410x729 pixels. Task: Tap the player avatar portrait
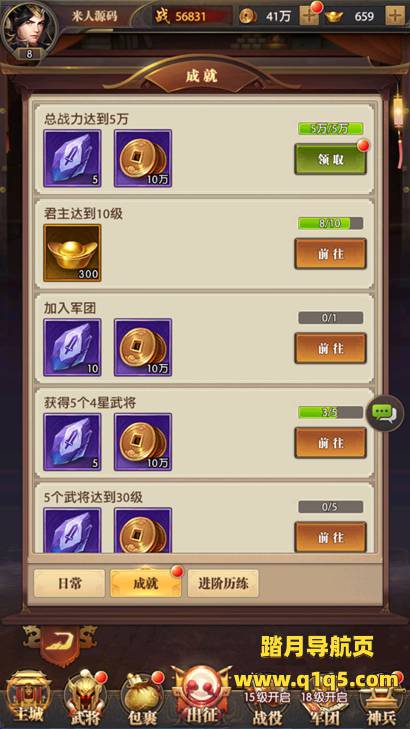click(29, 29)
